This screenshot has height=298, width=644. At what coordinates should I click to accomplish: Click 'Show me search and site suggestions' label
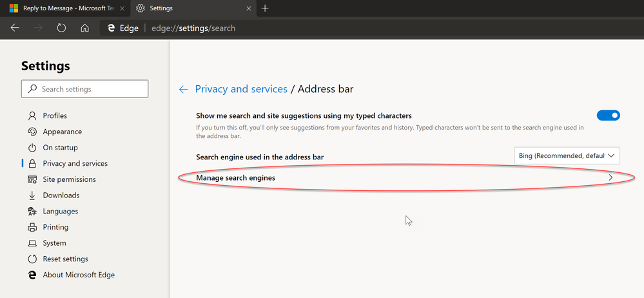tap(304, 116)
